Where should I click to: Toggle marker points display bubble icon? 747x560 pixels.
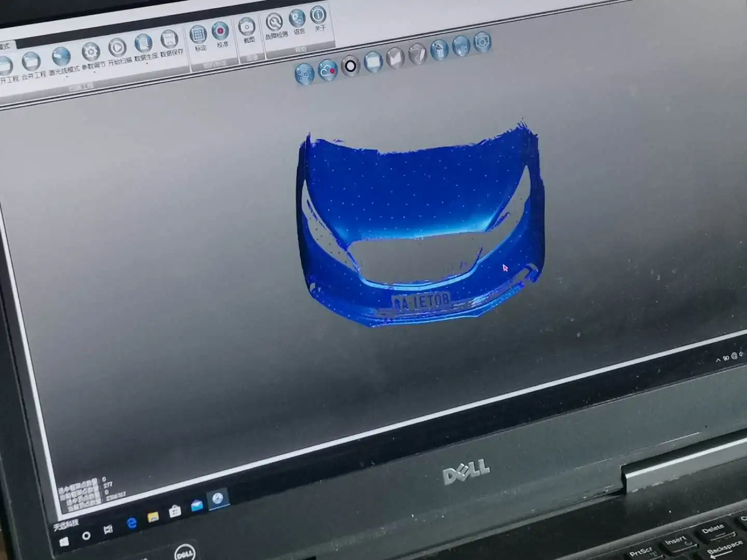305,74
